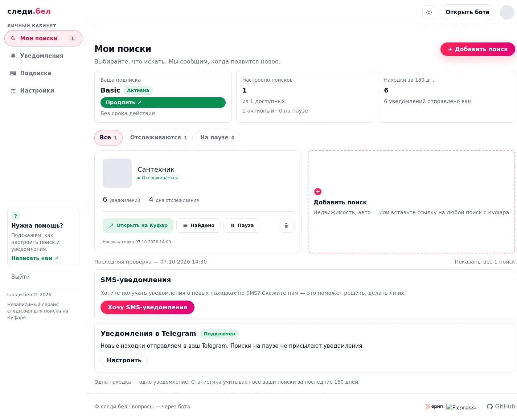The height and width of the screenshot is (420, 517).
Task: Open Мои поиски in the sidebar
Action: tap(44, 38)
